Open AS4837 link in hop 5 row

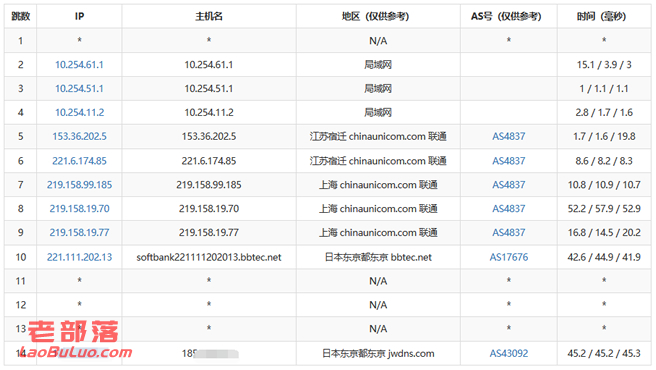pyautogui.click(x=509, y=136)
